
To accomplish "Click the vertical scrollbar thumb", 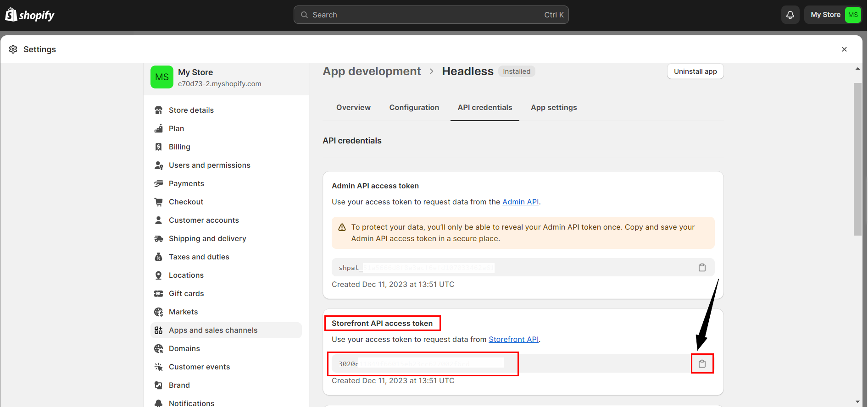I will coord(857,159).
